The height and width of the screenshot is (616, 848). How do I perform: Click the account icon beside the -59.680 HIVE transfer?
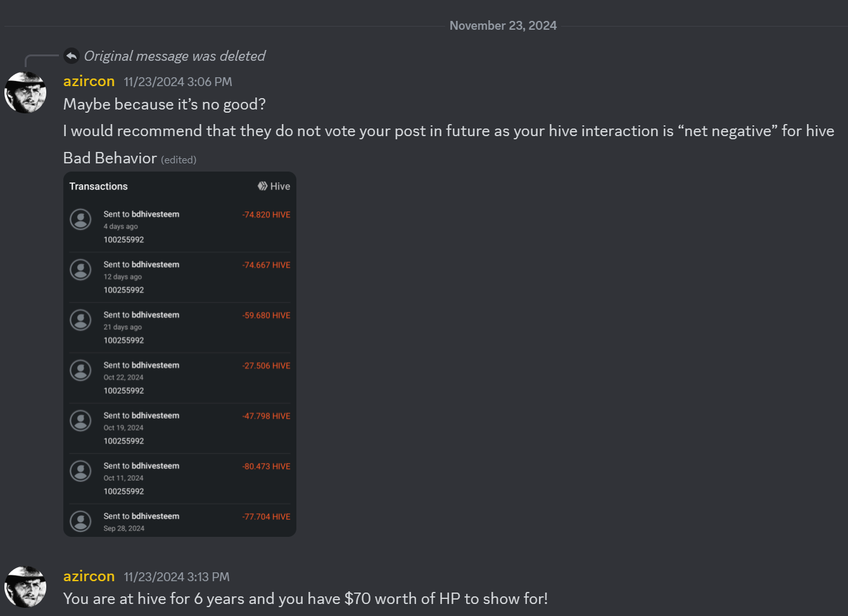coord(80,320)
